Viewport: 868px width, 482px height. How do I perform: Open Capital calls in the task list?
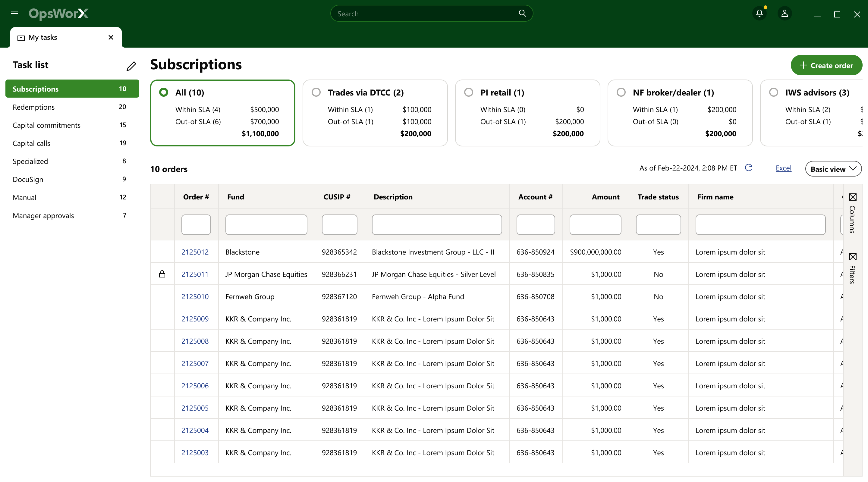31,143
